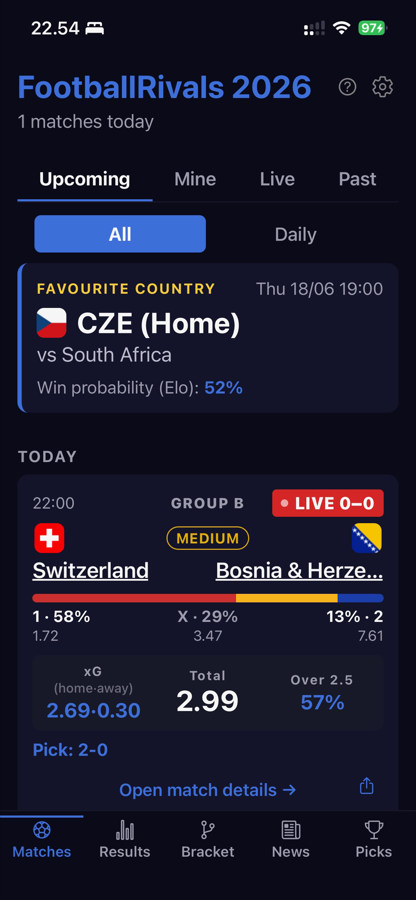The width and height of the screenshot is (416, 900).
Task: Open Results bar chart icon
Action: click(x=125, y=830)
